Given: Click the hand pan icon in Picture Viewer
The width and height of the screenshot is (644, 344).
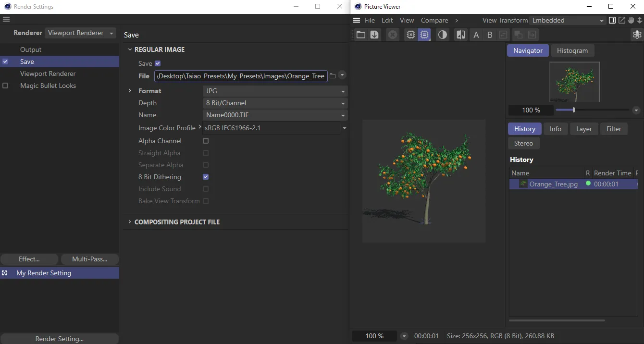Looking at the screenshot, I should pos(631,20).
